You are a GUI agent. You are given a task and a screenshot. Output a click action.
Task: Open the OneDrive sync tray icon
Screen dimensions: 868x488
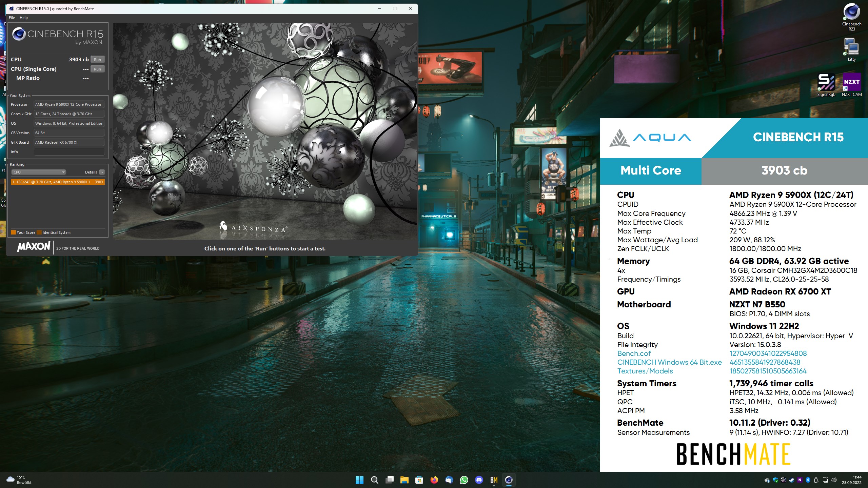(767, 480)
